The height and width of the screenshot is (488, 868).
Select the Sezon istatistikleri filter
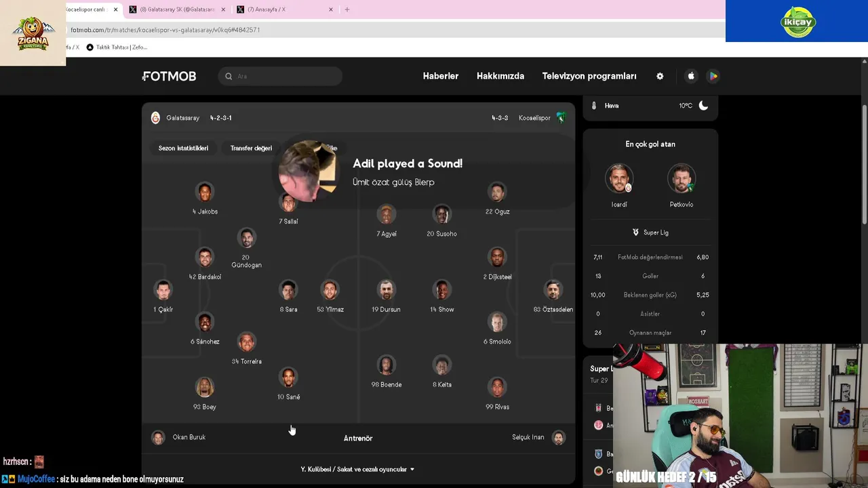(x=183, y=148)
